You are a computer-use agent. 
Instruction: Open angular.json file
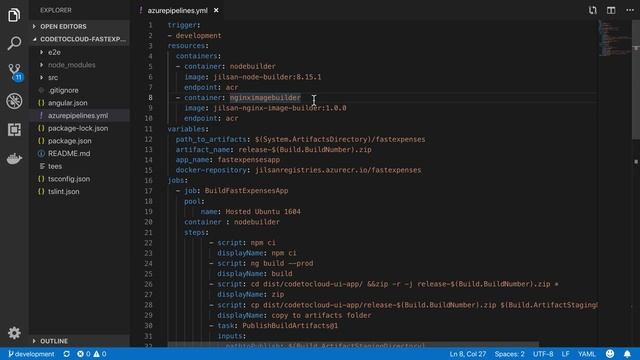tap(80, 103)
